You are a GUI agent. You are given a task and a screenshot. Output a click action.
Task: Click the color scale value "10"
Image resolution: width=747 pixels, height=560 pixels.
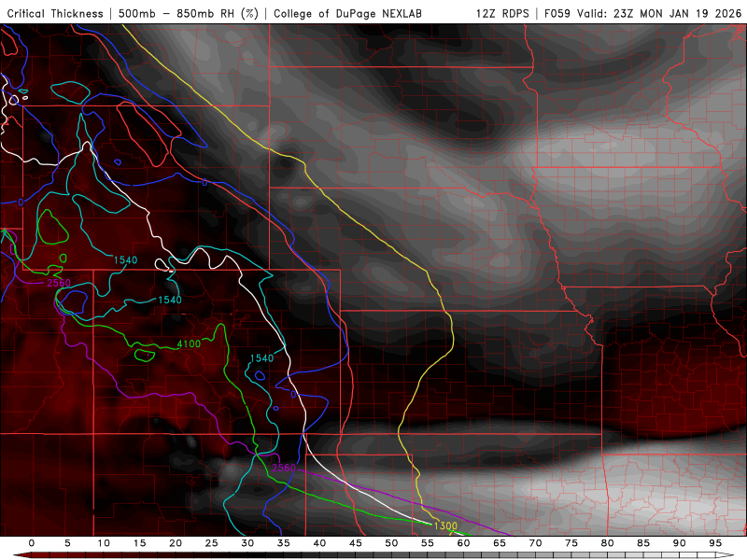tap(104, 543)
